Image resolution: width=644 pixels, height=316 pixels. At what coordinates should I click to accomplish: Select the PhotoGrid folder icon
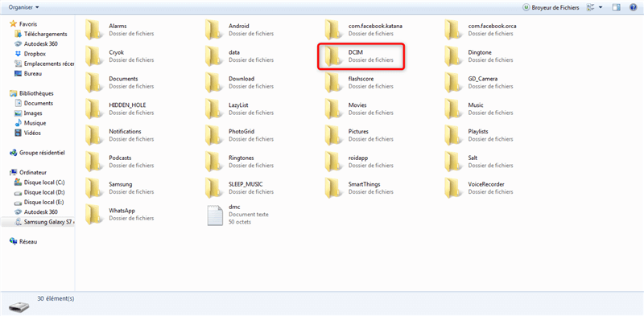213,135
